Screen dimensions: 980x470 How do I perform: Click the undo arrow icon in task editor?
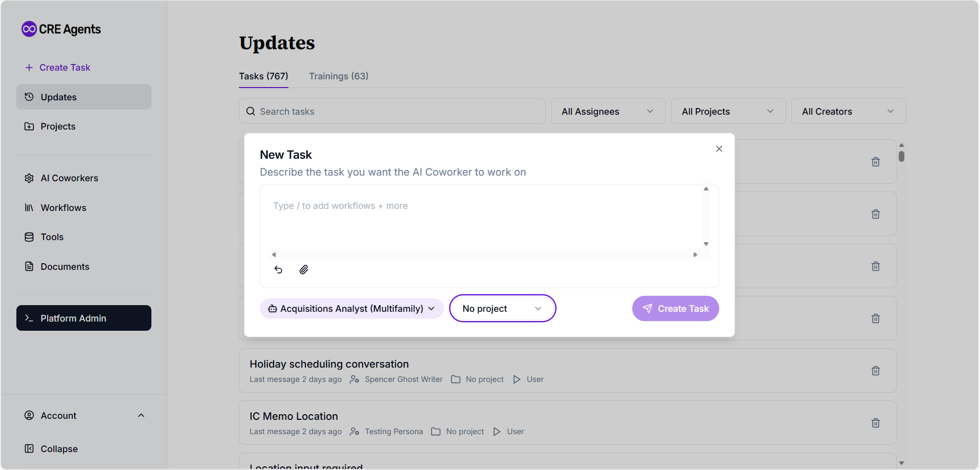click(278, 269)
